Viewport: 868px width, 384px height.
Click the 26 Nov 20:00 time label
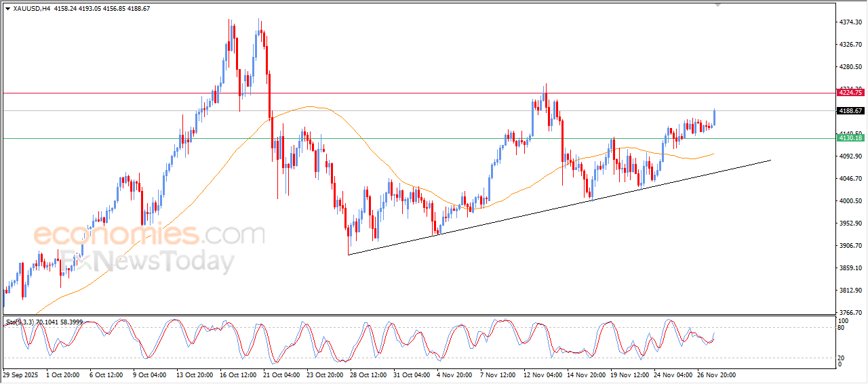(x=716, y=375)
